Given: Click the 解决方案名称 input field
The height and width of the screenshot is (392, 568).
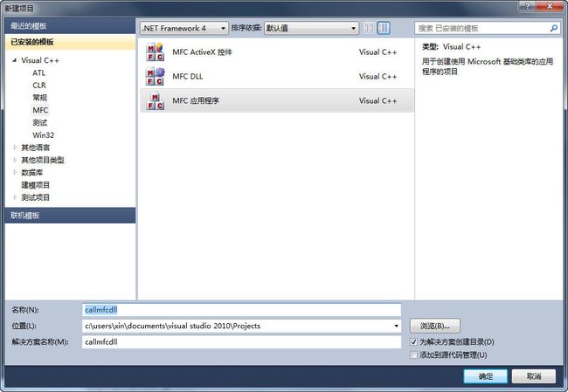Looking at the screenshot, I should 241,341.
